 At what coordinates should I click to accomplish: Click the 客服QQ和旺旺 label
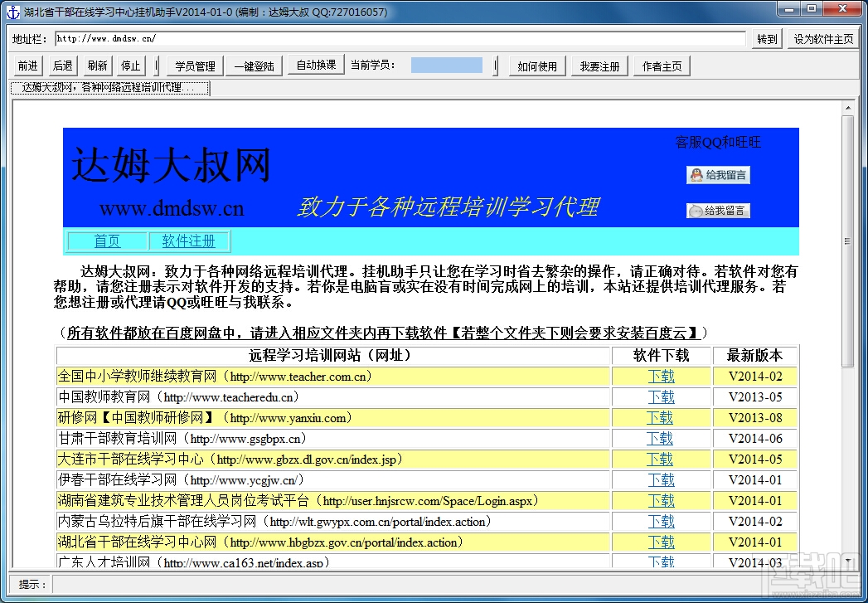(718, 143)
